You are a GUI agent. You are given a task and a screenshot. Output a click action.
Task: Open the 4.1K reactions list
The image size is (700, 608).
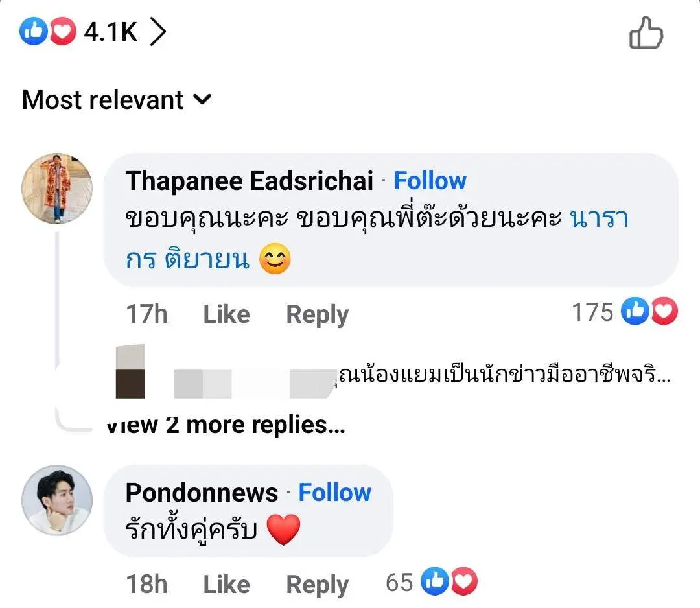click(110, 32)
